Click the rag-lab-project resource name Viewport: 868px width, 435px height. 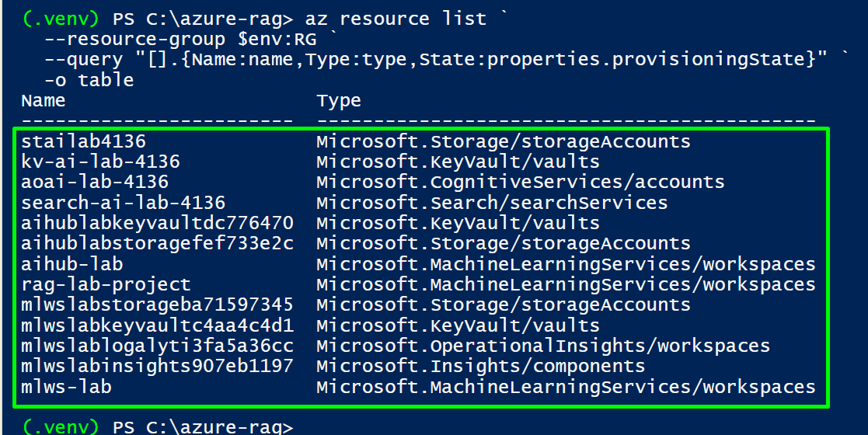(x=106, y=284)
